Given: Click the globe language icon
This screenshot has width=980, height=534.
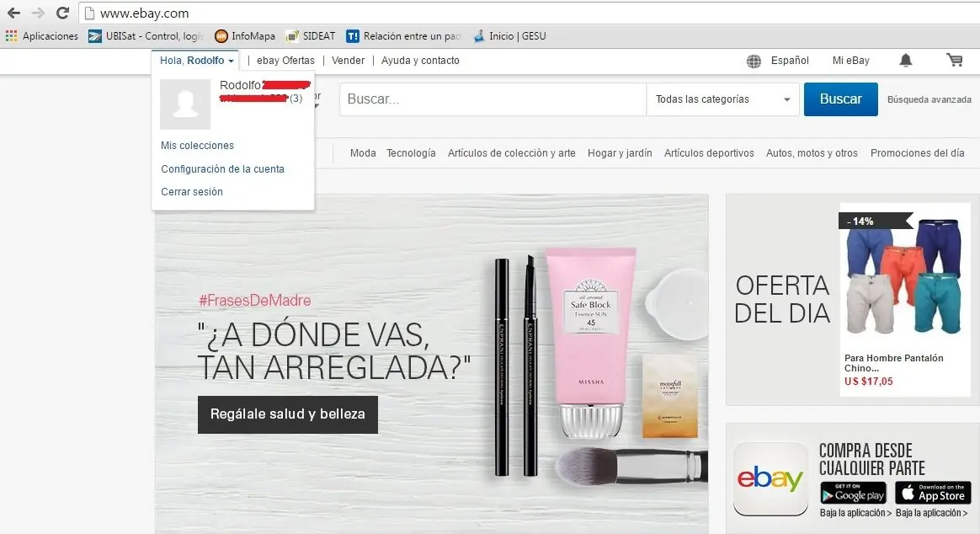Looking at the screenshot, I should click(754, 61).
